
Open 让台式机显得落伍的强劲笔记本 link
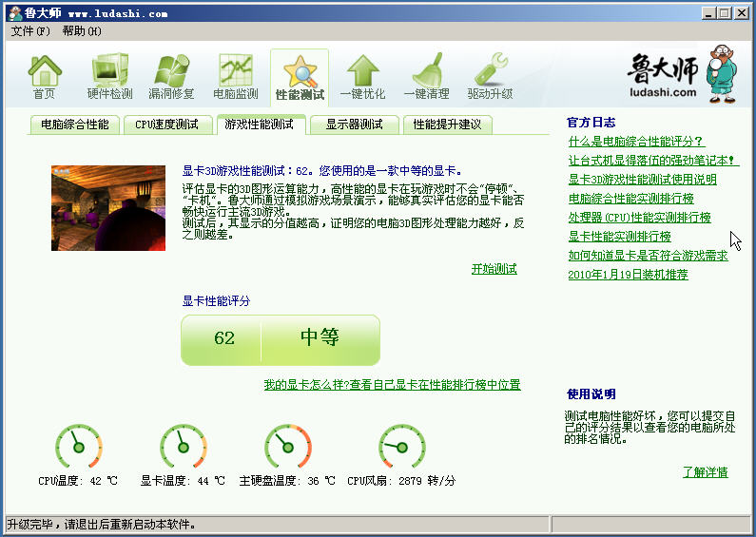653,161
